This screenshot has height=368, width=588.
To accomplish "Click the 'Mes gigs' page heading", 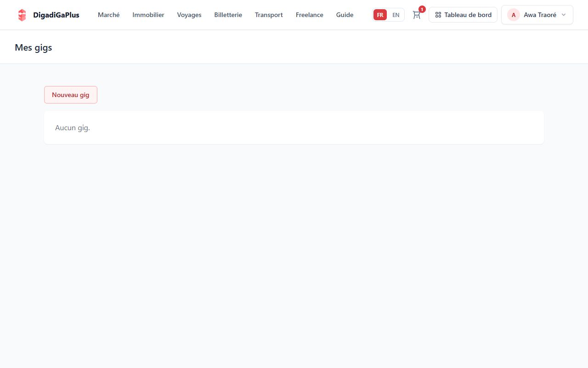I will (34, 47).
